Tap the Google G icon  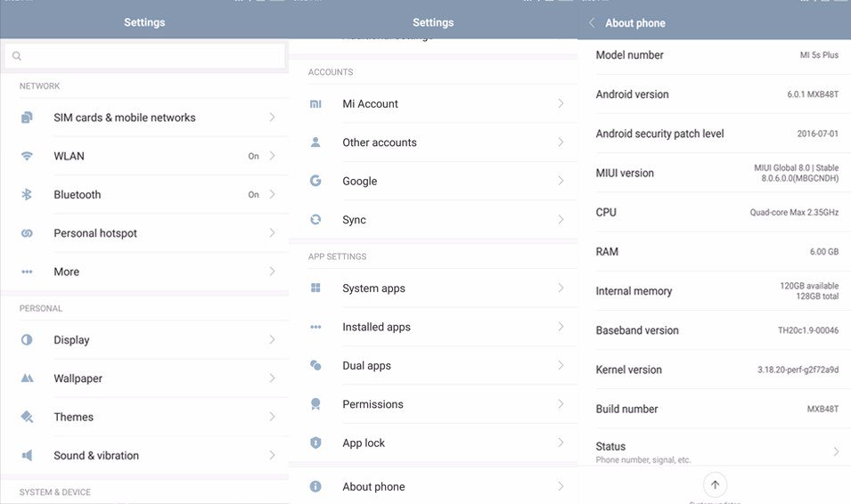pyautogui.click(x=315, y=181)
